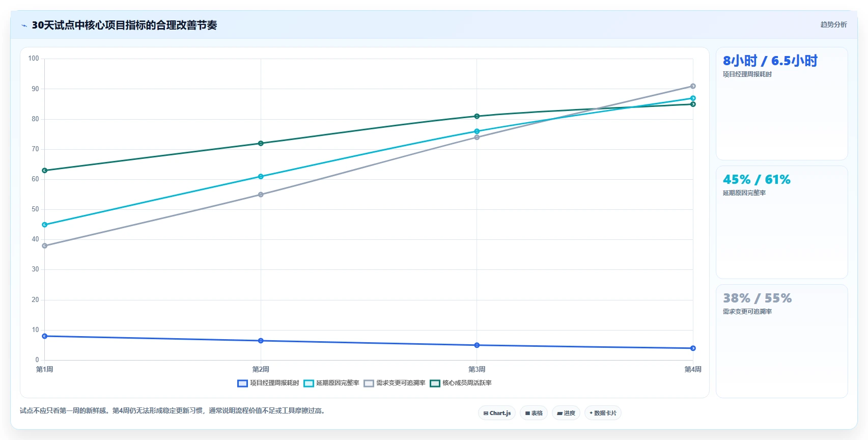Toggle the 需求变更可追溯率 legend item
This screenshot has height=440, width=868.
[x=395, y=383]
